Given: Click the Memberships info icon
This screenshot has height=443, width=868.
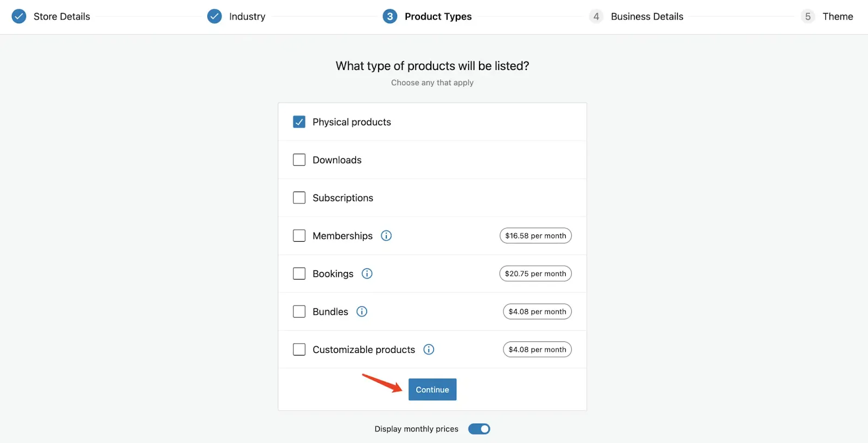Looking at the screenshot, I should 386,236.
